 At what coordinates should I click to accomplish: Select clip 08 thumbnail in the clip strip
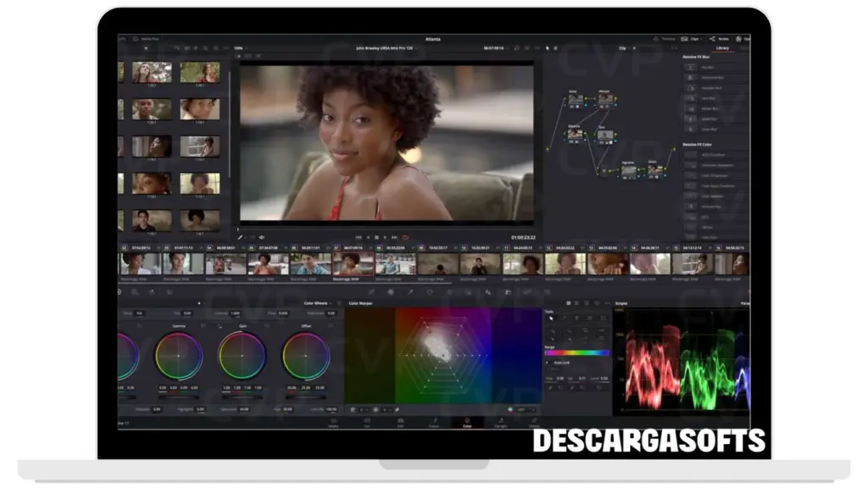[396, 264]
